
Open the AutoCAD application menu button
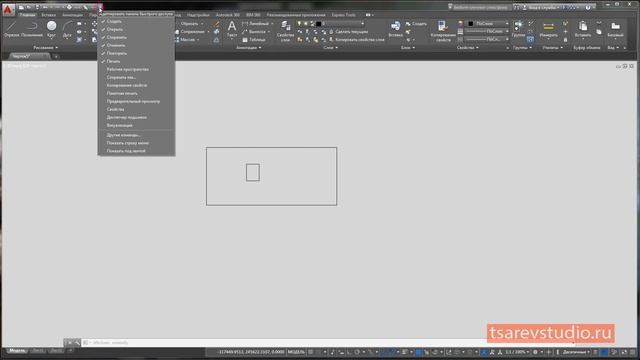point(8,9)
